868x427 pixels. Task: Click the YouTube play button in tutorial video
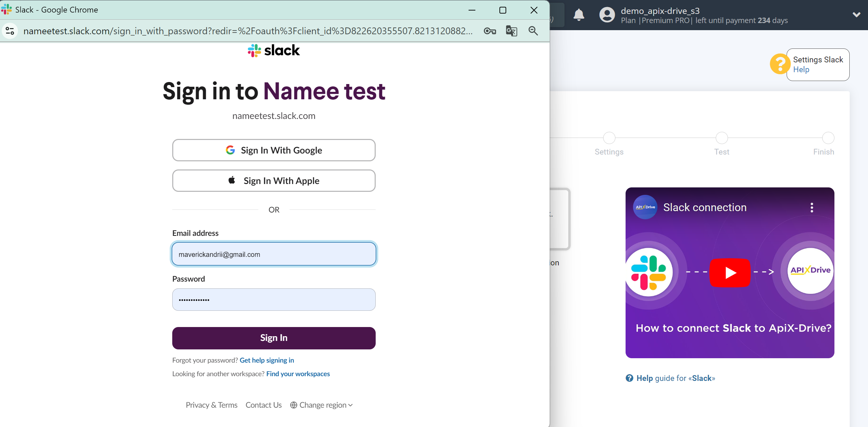pyautogui.click(x=730, y=272)
